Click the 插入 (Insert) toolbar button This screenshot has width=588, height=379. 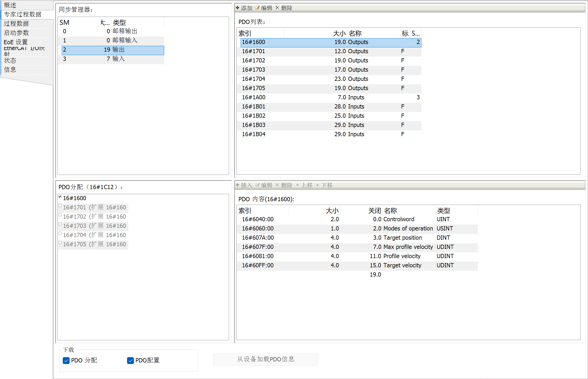point(244,185)
